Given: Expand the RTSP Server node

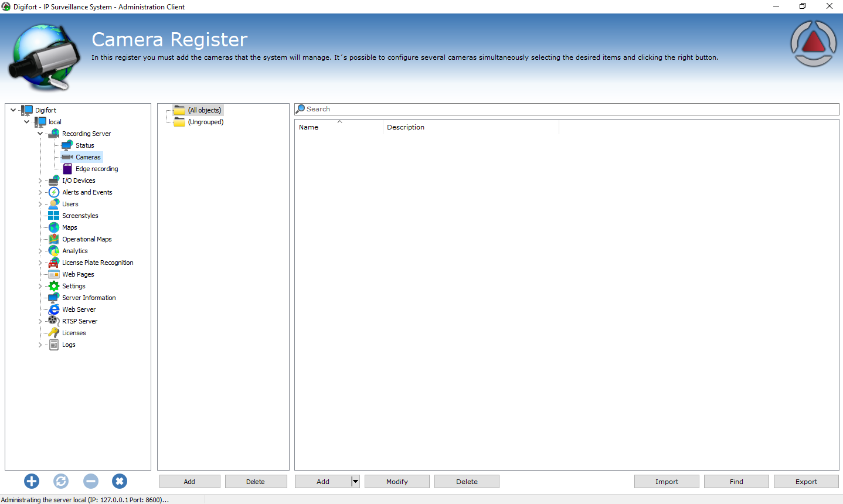Looking at the screenshot, I should [40, 321].
